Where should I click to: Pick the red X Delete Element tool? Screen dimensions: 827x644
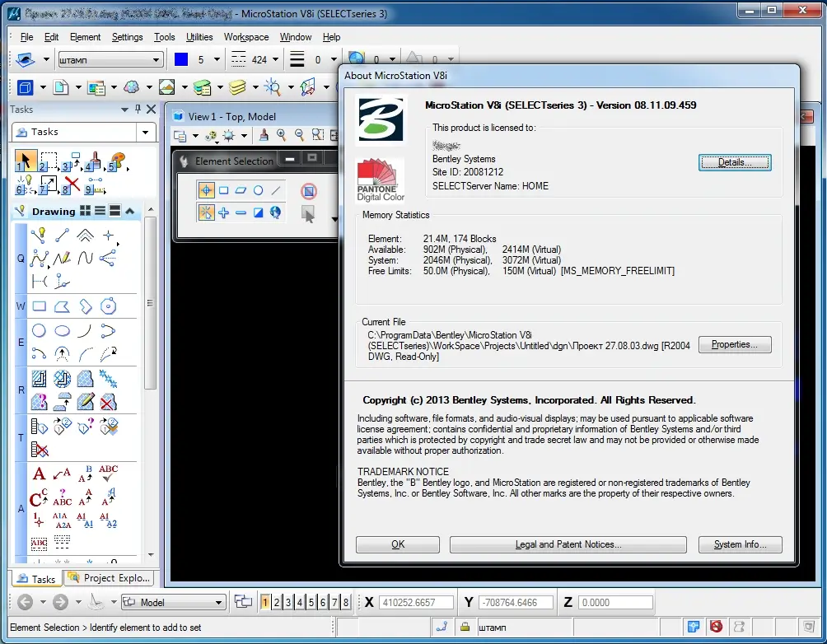[x=71, y=184]
